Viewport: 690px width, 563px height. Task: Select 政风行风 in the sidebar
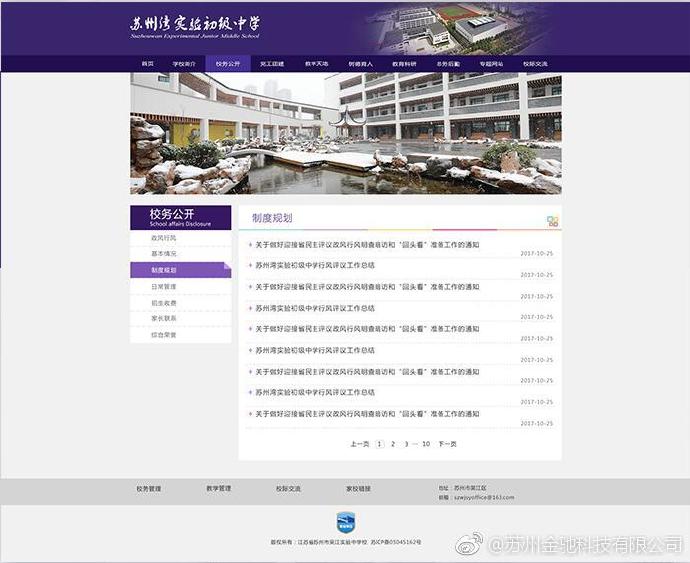pyautogui.click(x=164, y=238)
